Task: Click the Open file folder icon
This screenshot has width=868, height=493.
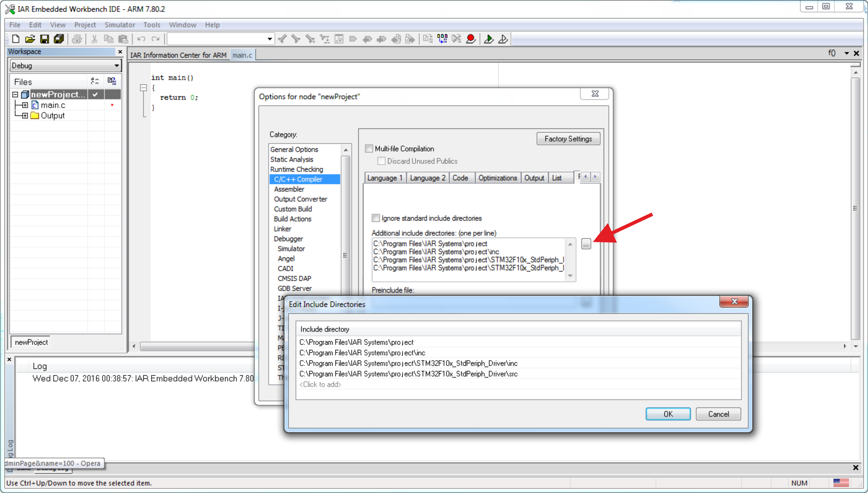Action: 30,39
